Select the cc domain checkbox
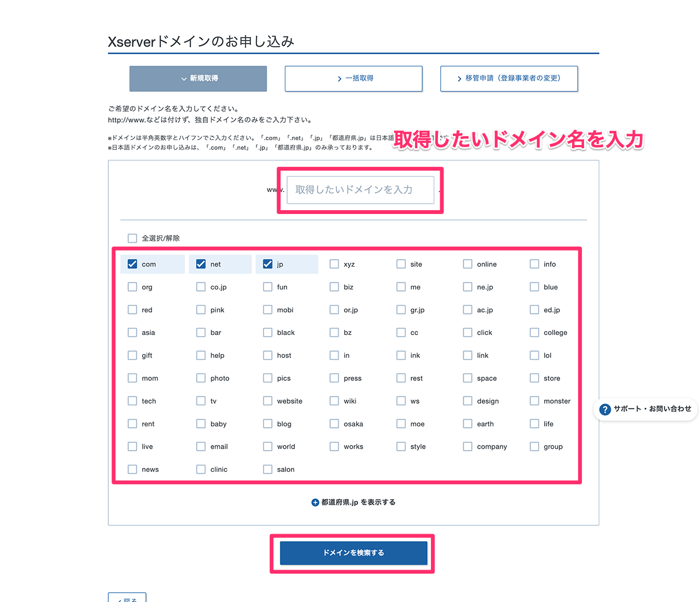Image resolution: width=700 pixels, height=602 pixels. (401, 332)
